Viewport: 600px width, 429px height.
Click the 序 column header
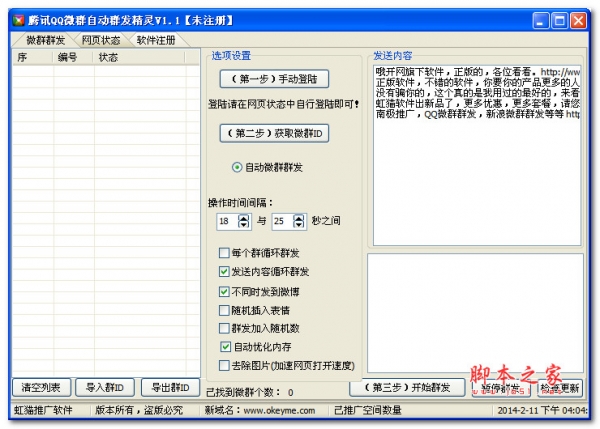coord(33,57)
